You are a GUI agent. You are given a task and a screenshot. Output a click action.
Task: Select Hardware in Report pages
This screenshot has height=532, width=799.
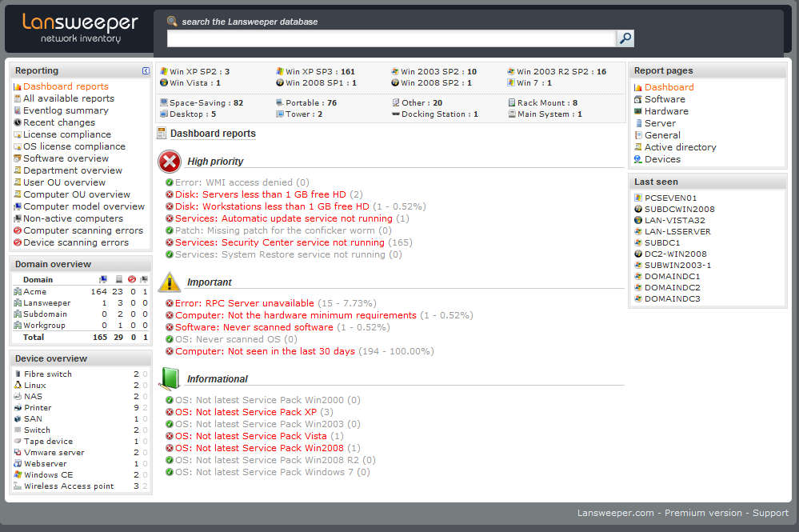[666, 111]
